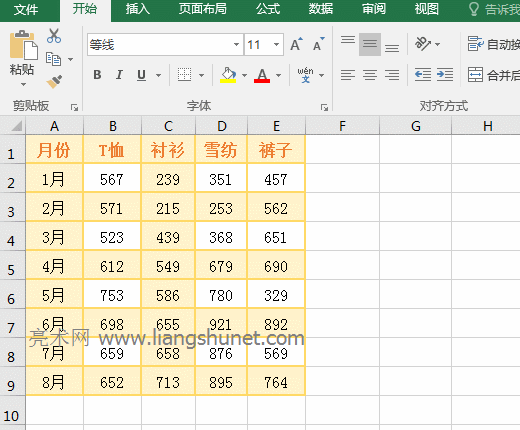Switch to the 页面布局 tab

pyautogui.click(x=202, y=9)
